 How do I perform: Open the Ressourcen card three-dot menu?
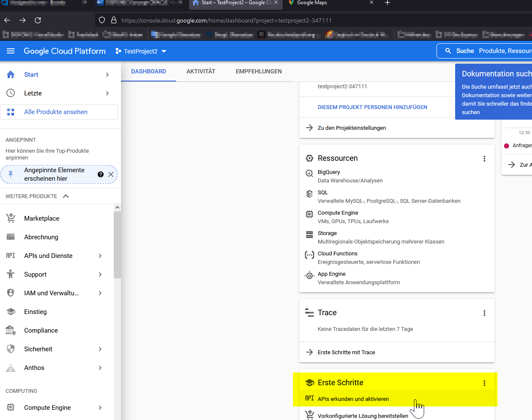pyautogui.click(x=484, y=159)
